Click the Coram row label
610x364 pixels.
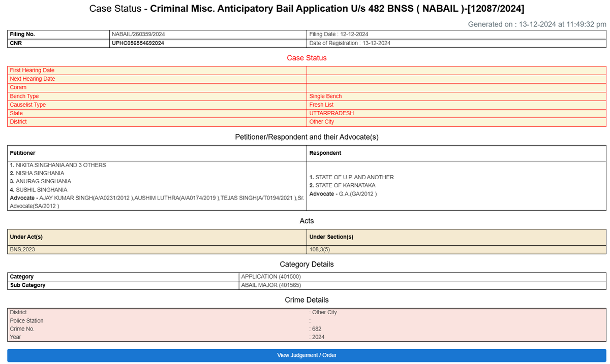(x=18, y=87)
